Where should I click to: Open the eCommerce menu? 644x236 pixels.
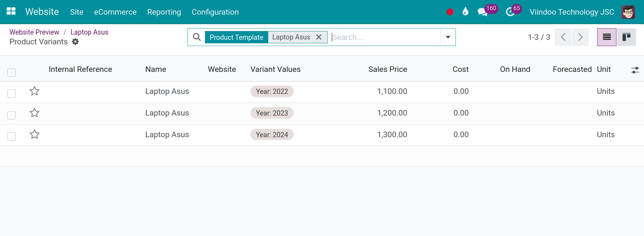(x=115, y=12)
